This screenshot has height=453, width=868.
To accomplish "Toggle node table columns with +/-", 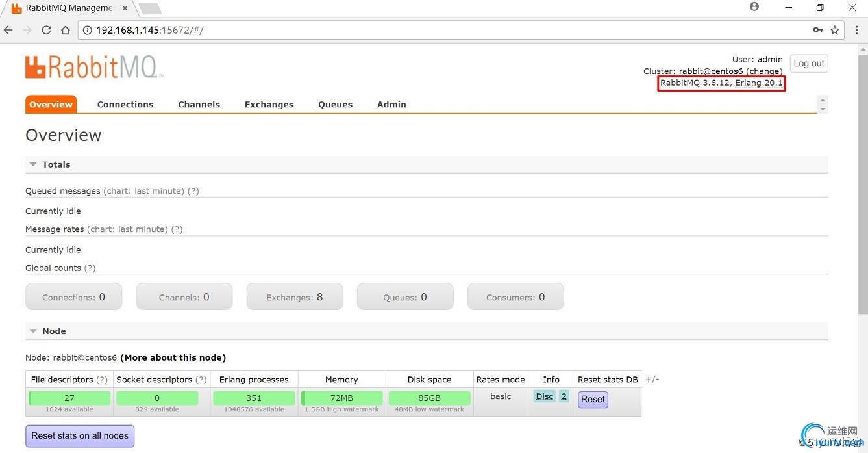I will tap(652, 380).
